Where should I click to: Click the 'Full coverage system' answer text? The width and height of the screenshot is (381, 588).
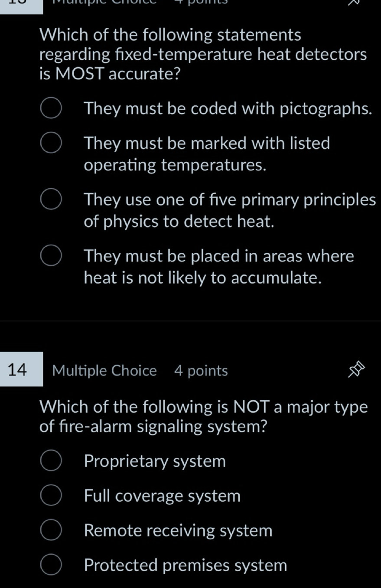(x=163, y=496)
